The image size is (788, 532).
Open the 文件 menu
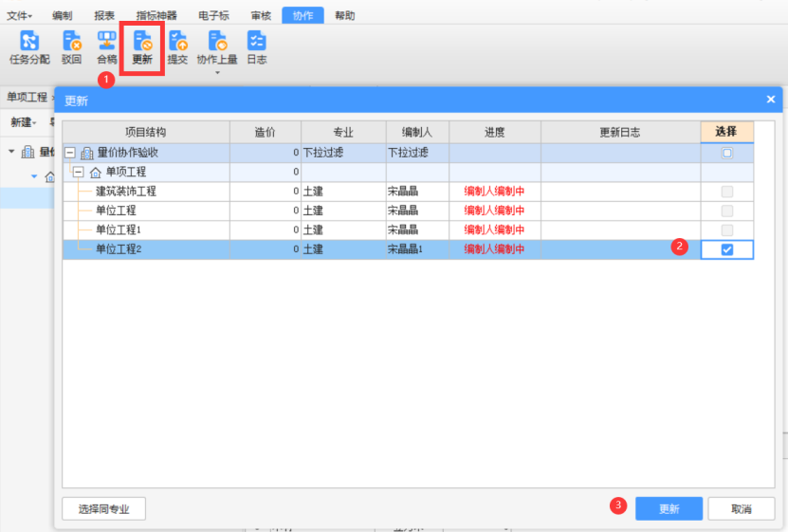(x=19, y=15)
